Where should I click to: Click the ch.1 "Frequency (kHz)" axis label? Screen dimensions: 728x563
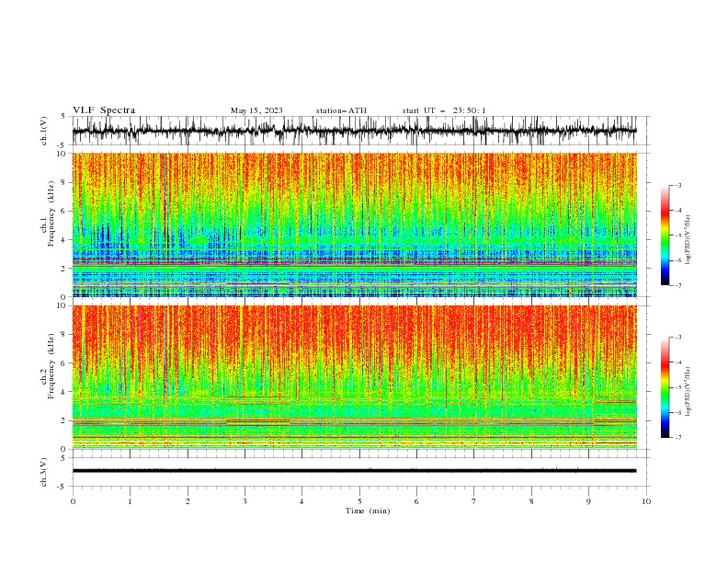tap(51, 213)
